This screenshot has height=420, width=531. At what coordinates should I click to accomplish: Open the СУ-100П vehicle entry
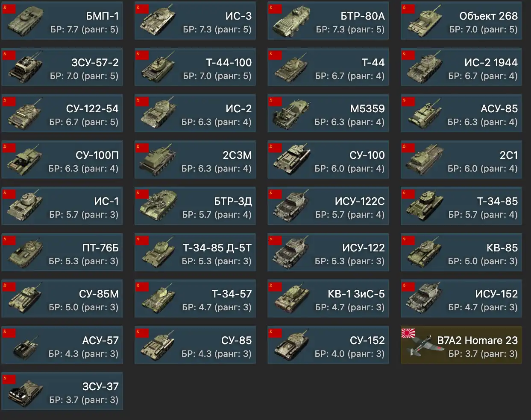pos(62,160)
